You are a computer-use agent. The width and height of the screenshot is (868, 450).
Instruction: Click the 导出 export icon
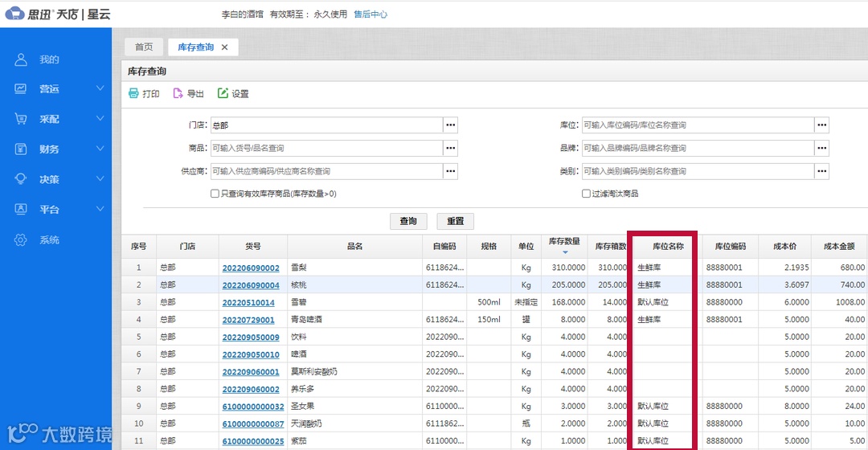click(178, 93)
